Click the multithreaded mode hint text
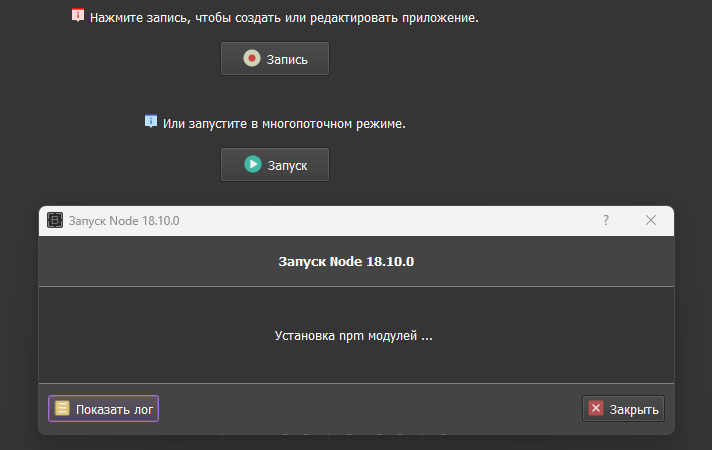The width and height of the screenshot is (712, 450). 283,124
